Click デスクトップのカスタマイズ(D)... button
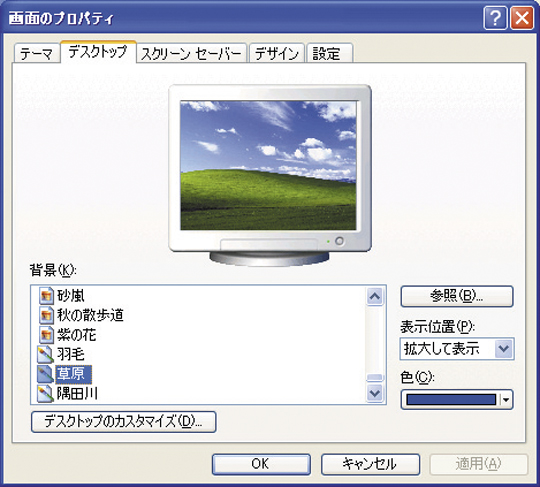 coord(123,421)
